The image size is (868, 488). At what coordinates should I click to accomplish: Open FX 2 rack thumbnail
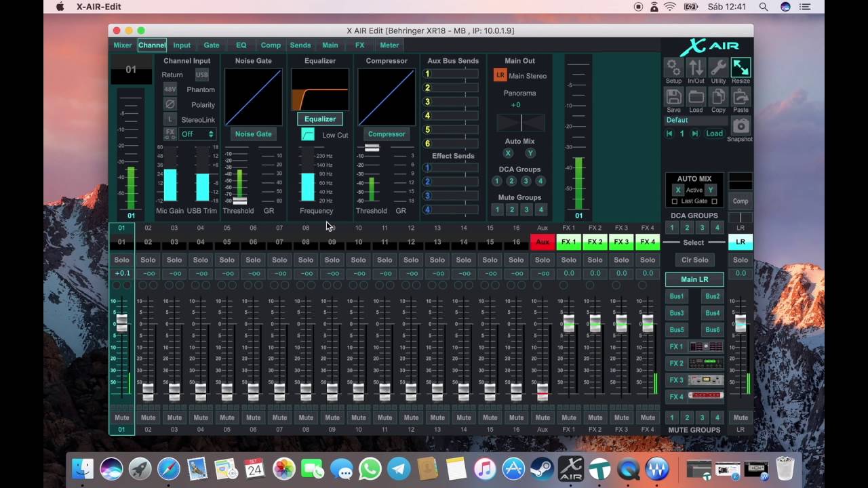tap(706, 363)
